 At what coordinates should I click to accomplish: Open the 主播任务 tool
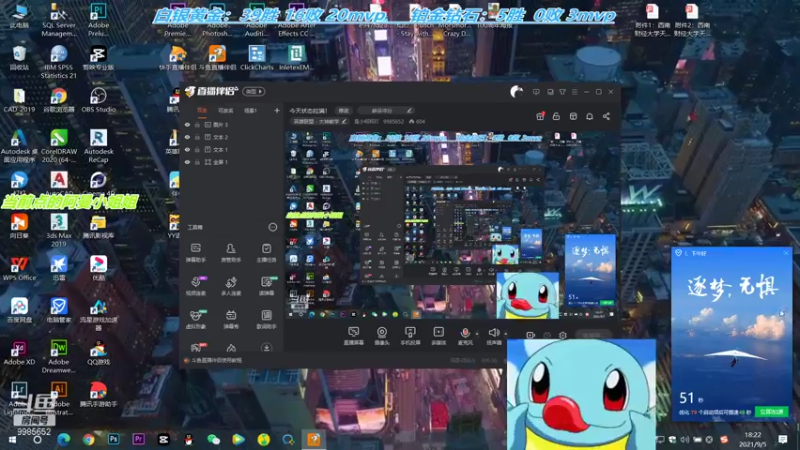[x=266, y=253]
